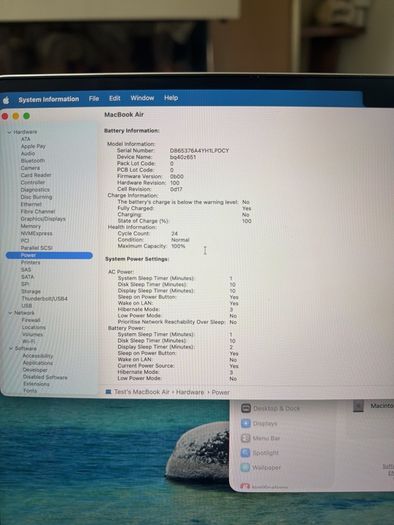Select Developer under Software
The image size is (394, 525).
(x=35, y=370)
